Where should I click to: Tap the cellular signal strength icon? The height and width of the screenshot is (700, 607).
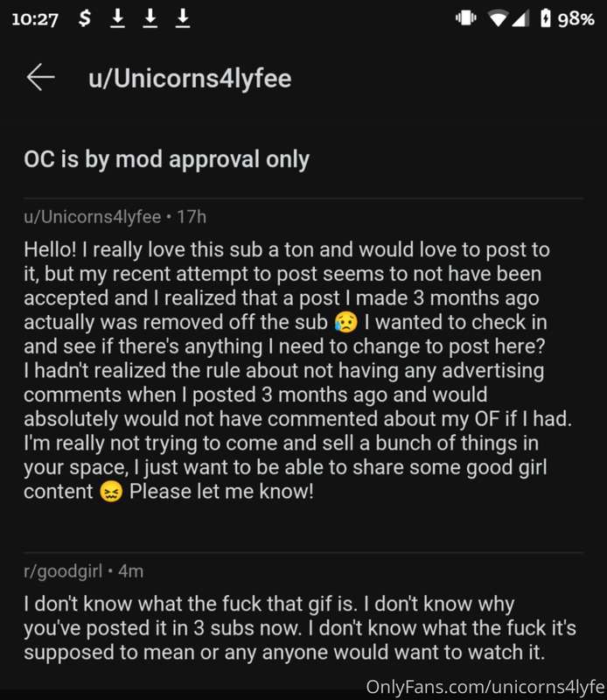(520, 18)
